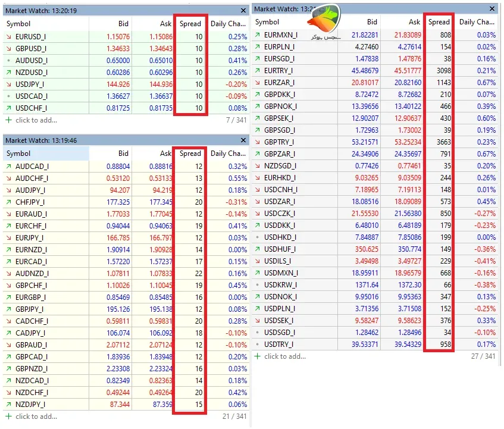Click Bid column header in right panel

(372, 22)
